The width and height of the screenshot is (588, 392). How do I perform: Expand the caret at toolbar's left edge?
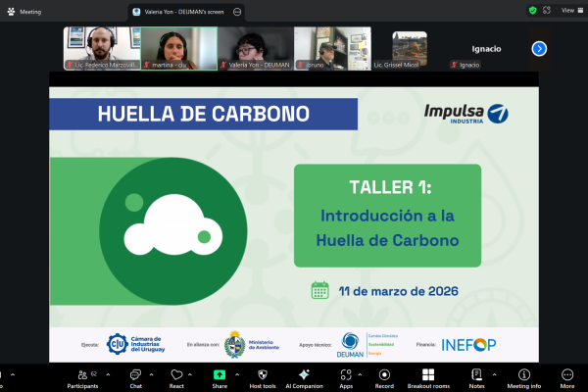[x=13, y=374]
